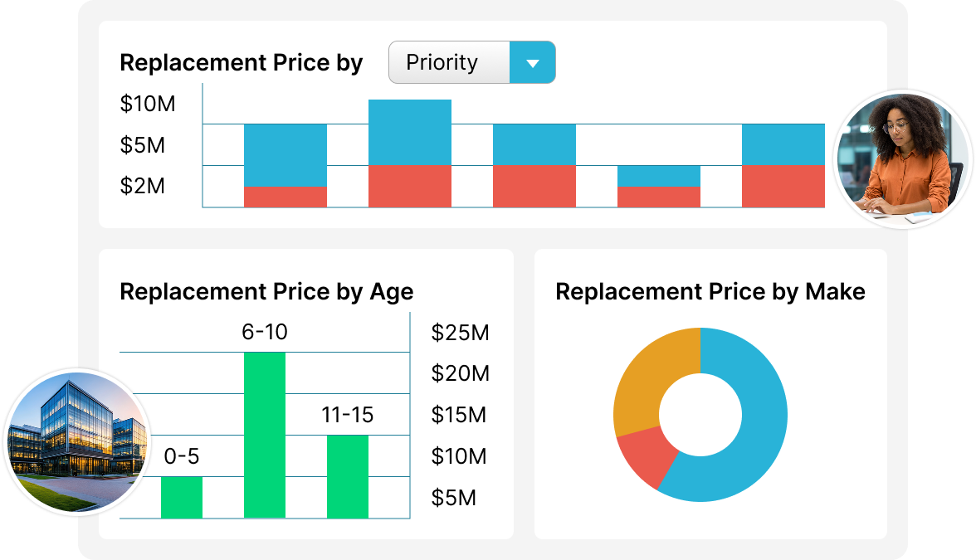Click the 0-5 bar label
This screenshot has width=976, height=560.
click(x=182, y=457)
